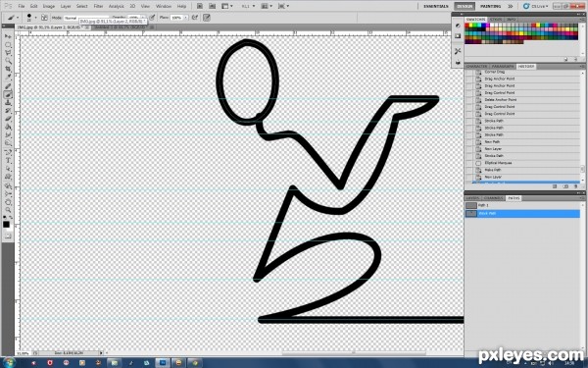Click the CS Live button

point(536,6)
